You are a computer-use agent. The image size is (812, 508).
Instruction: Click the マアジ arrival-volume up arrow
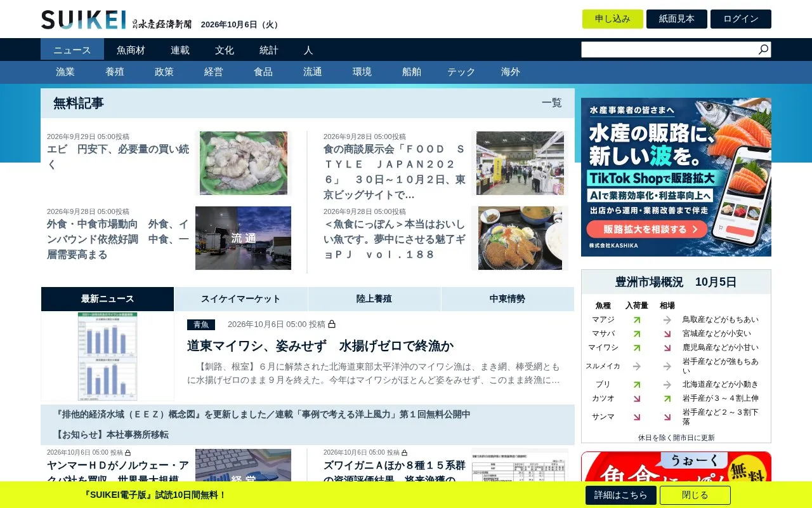637,320
